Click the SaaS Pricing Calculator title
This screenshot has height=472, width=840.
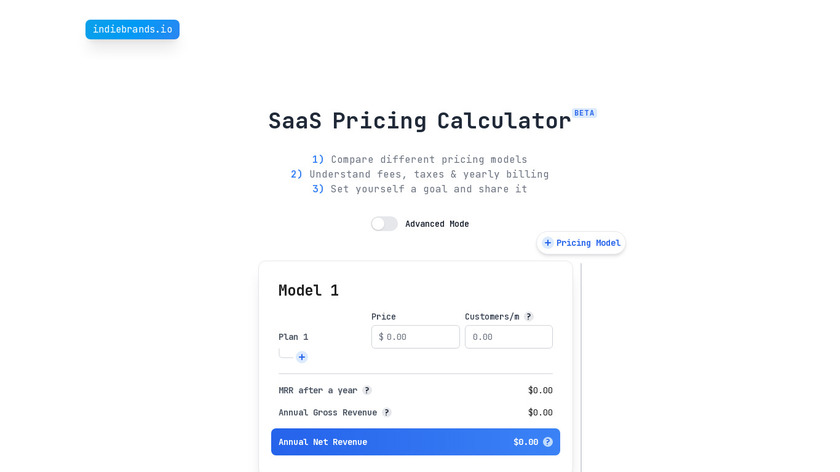click(x=419, y=122)
